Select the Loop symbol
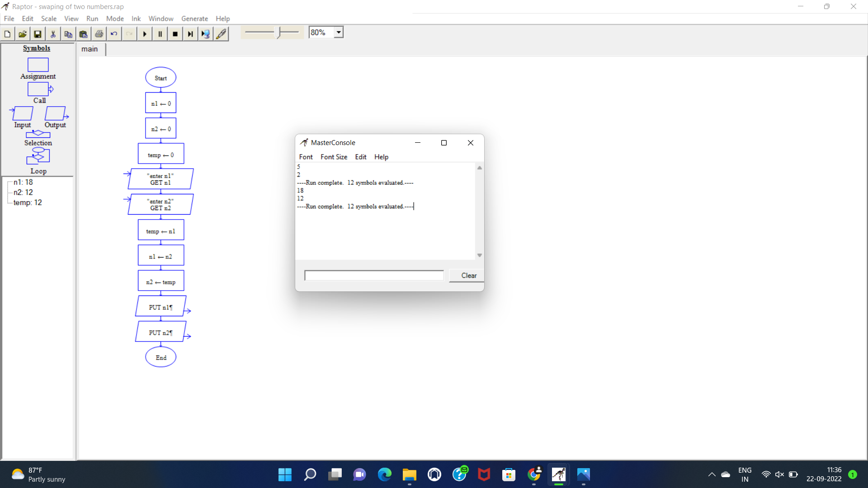Screen dimensions: 868x488 [x=38, y=156]
